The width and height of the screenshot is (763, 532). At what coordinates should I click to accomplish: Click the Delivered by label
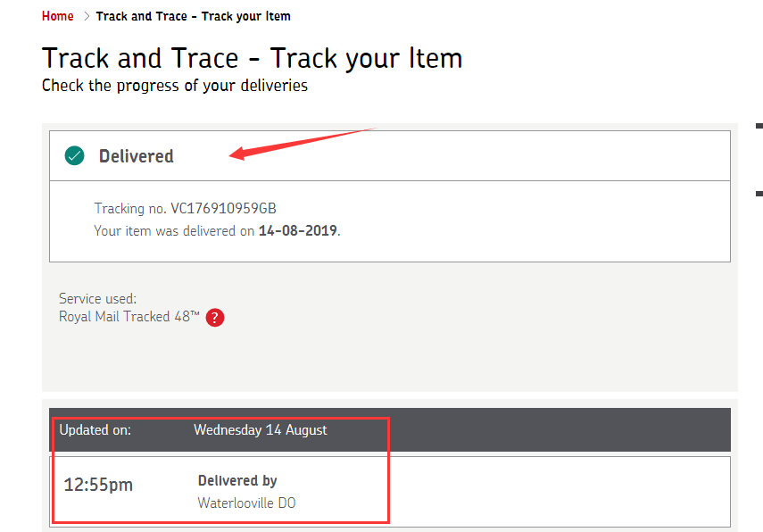237,480
